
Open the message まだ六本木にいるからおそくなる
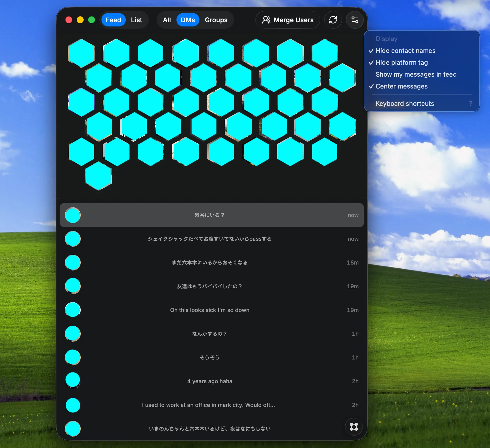coord(212,263)
